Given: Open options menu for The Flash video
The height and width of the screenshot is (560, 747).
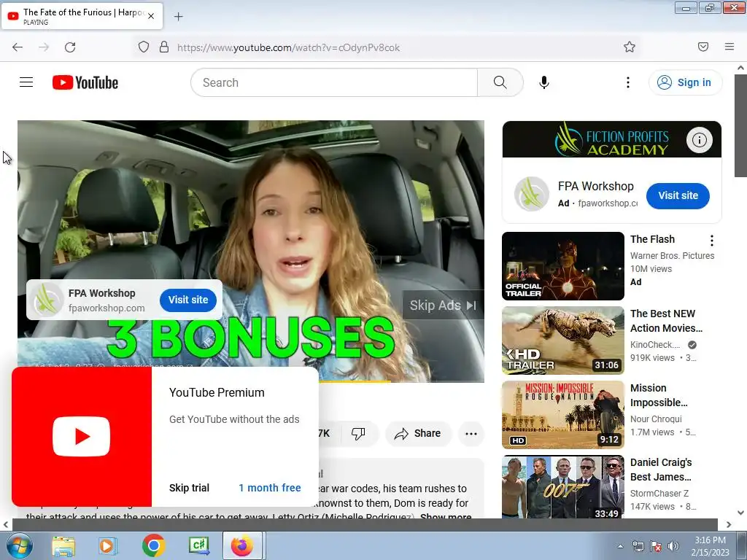Looking at the screenshot, I should pos(712,241).
